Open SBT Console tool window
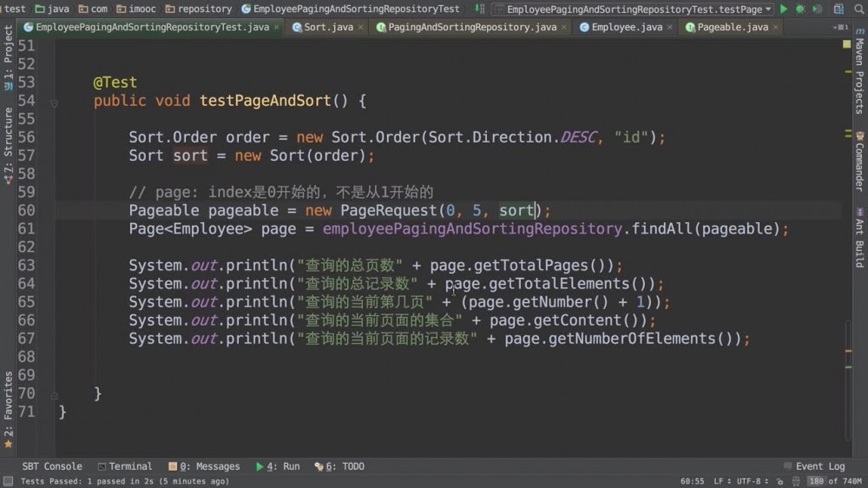The image size is (868, 488). pyautogui.click(x=51, y=466)
